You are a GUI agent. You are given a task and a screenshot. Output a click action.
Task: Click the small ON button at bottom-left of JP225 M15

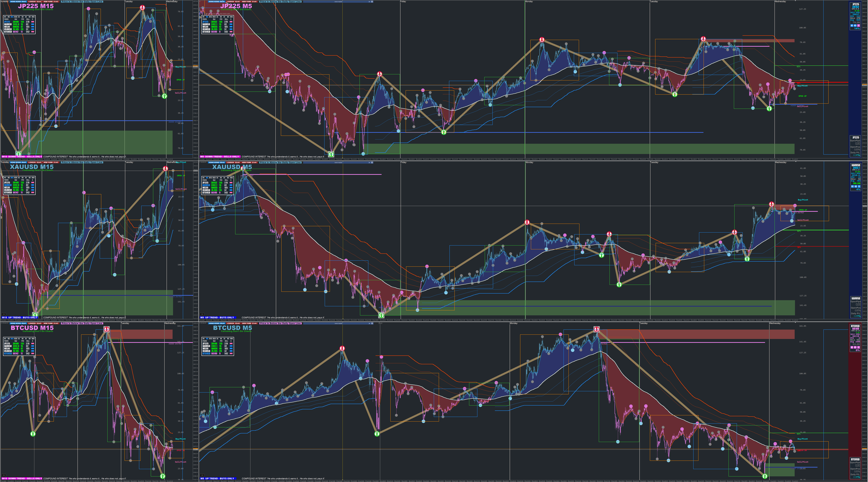click(x=4, y=153)
